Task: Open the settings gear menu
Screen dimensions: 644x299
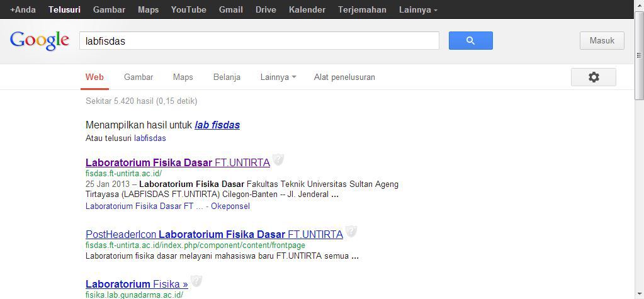Action: [594, 77]
